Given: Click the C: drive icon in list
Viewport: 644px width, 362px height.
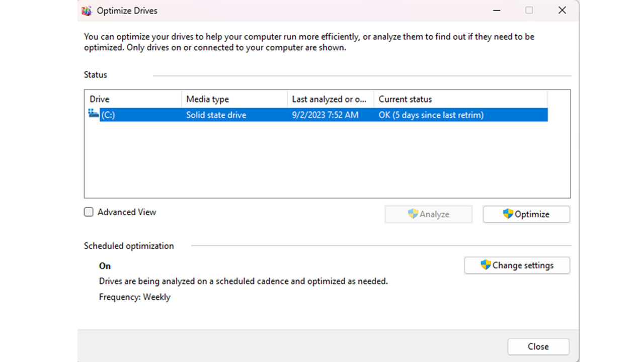Looking at the screenshot, I should click(x=94, y=114).
